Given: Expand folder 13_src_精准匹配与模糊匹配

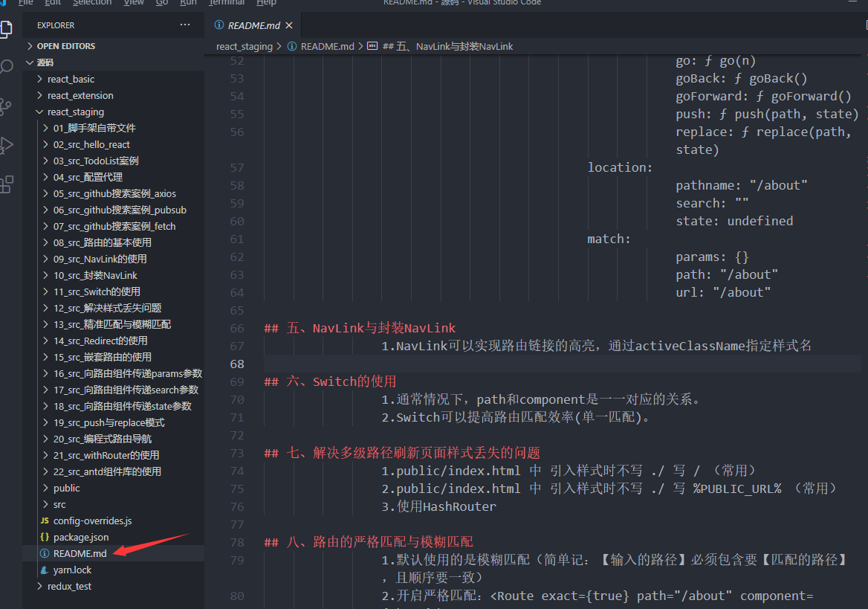Looking at the screenshot, I should point(45,324).
